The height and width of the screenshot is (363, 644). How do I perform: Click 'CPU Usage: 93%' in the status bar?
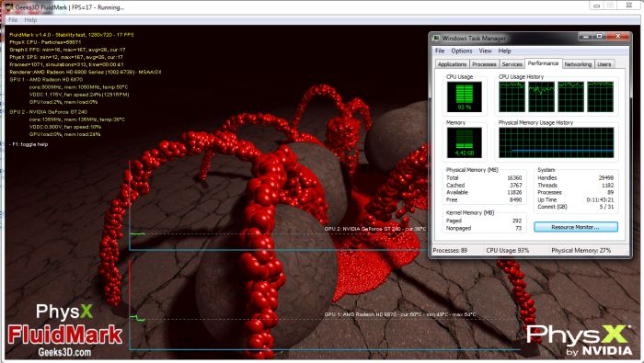[508, 250]
